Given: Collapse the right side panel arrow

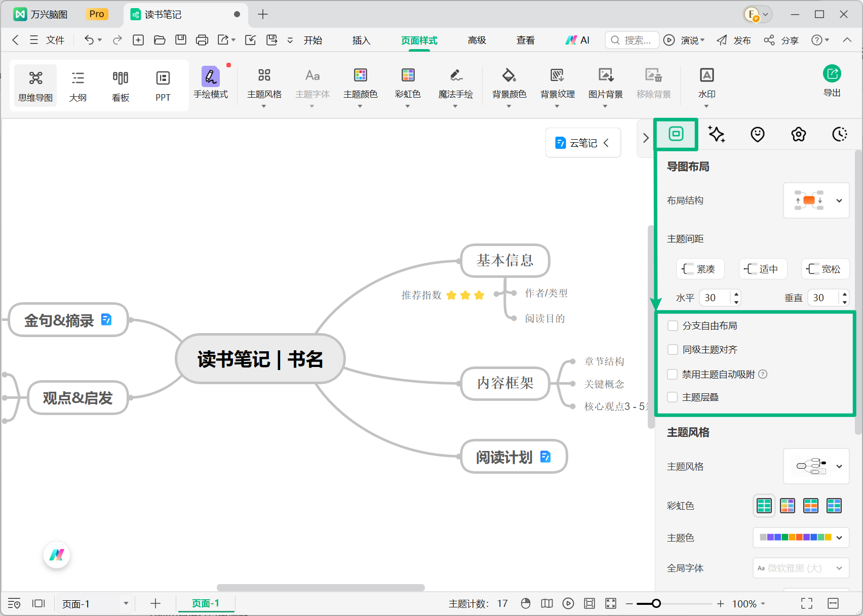Looking at the screenshot, I should tap(646, 138).
